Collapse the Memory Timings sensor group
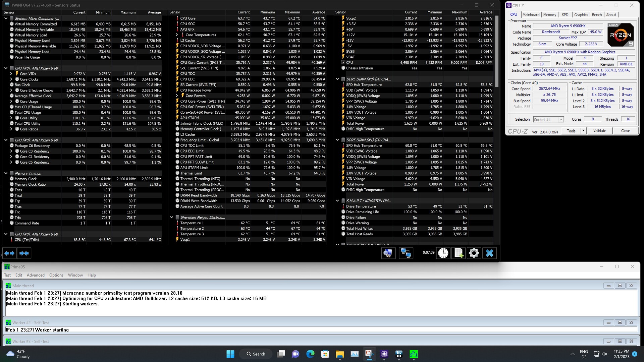The width and height of the screenshot is (644, 362). (x=6, y=173)
